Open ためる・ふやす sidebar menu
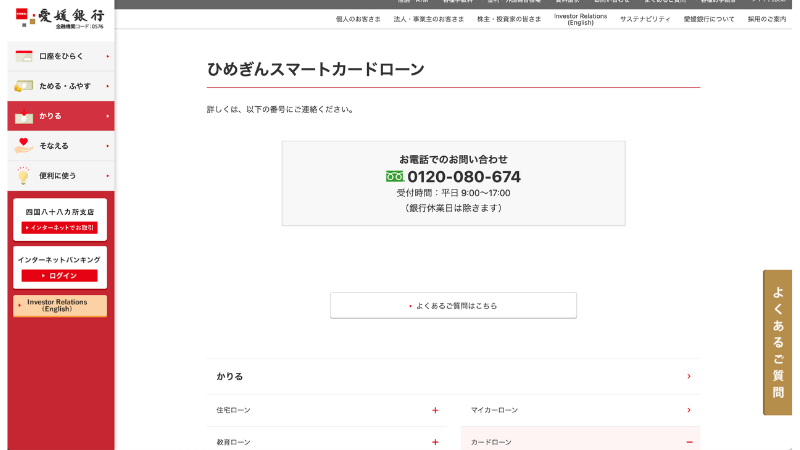The height and width of the screenshot is (450, 800). point(61,86)
